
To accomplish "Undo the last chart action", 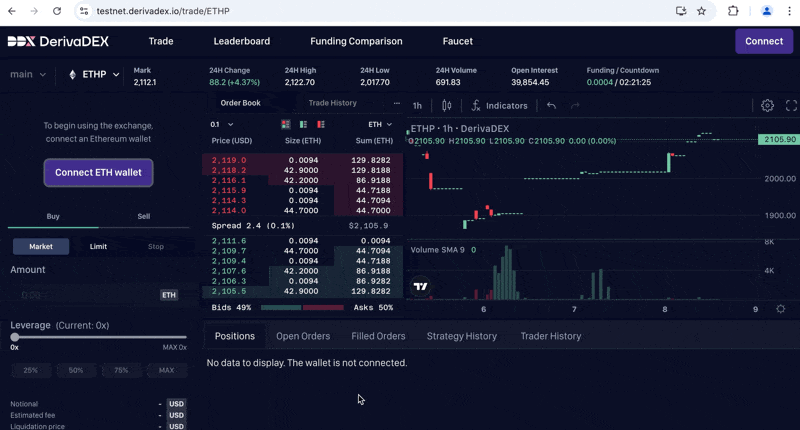I will (552, 106).
